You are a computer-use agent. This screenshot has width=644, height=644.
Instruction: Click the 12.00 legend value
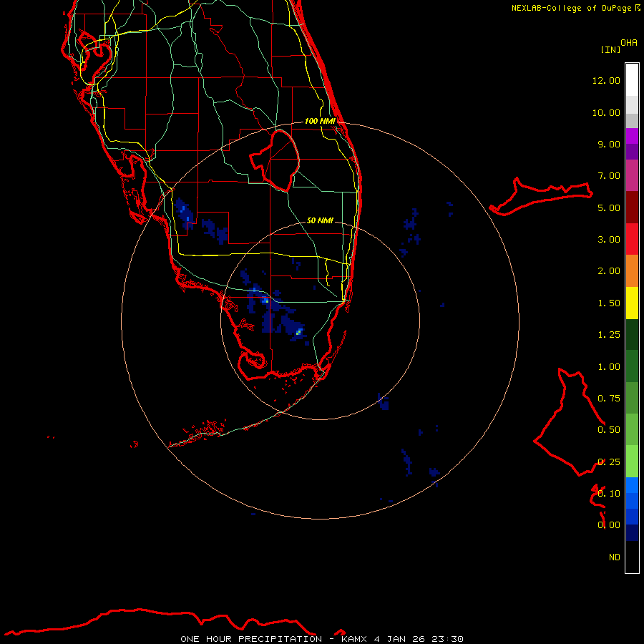[606, 80]
